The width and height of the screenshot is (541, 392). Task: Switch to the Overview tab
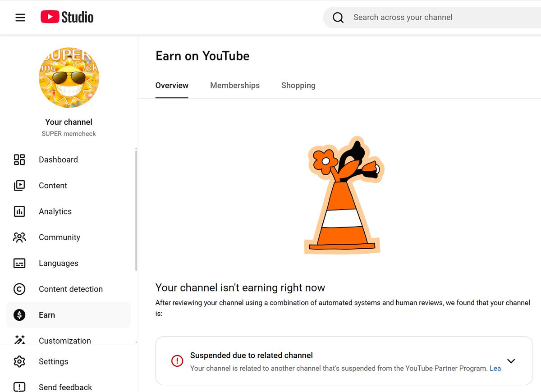(172, 86)
